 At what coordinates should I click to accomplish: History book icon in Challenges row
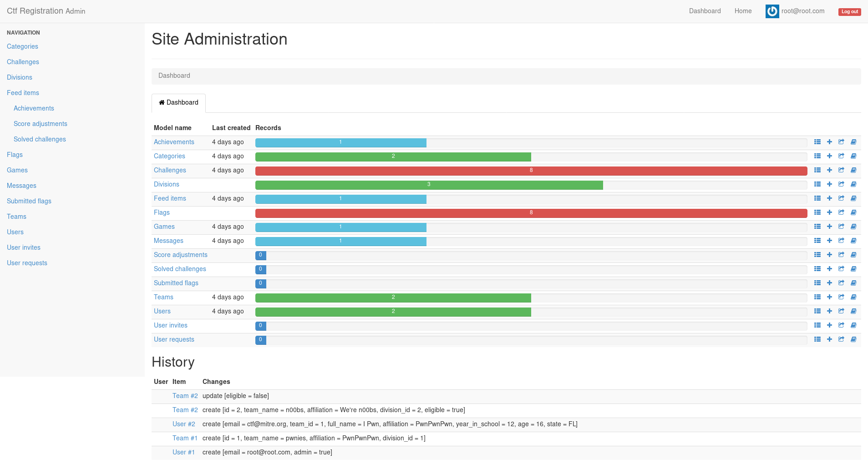[853, 170]
